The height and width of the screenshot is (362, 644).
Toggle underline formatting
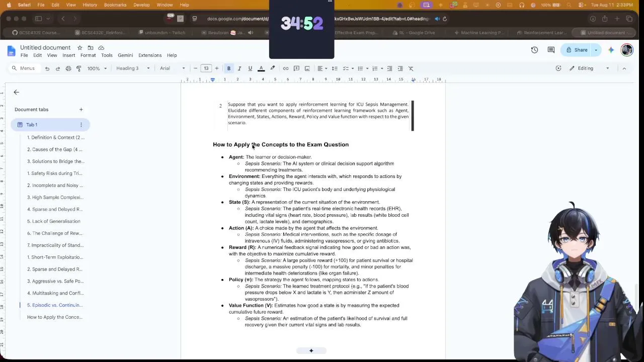pos(250,68)
